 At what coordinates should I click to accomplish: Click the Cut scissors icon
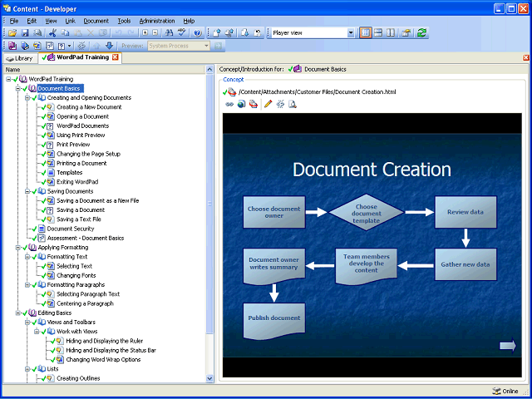coord(52,33)
